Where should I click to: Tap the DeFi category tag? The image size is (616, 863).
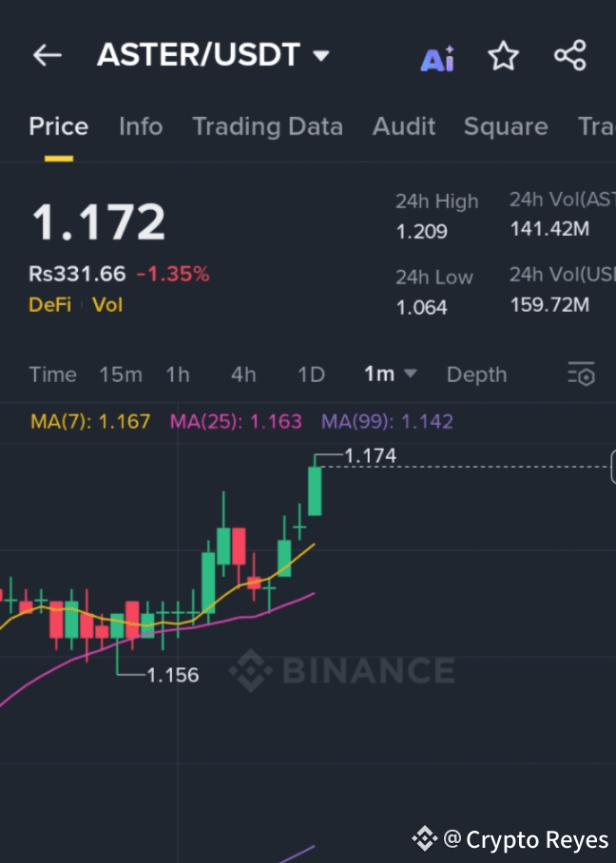click(50, 305)
